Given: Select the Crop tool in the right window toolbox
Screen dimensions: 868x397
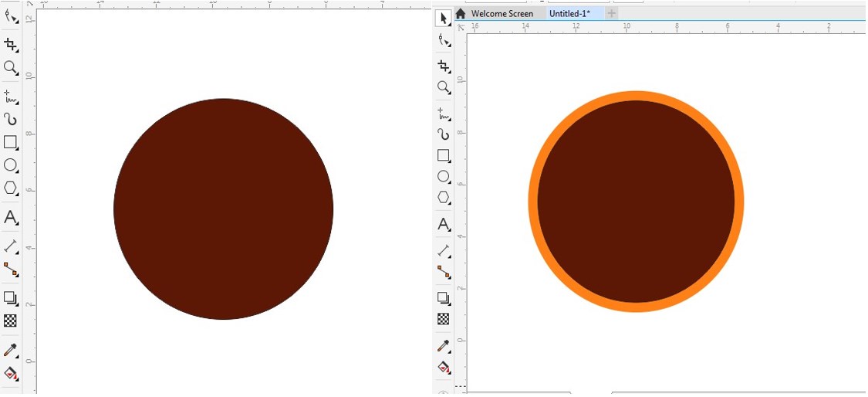Looking at the screenshot, I should [444, 66].
